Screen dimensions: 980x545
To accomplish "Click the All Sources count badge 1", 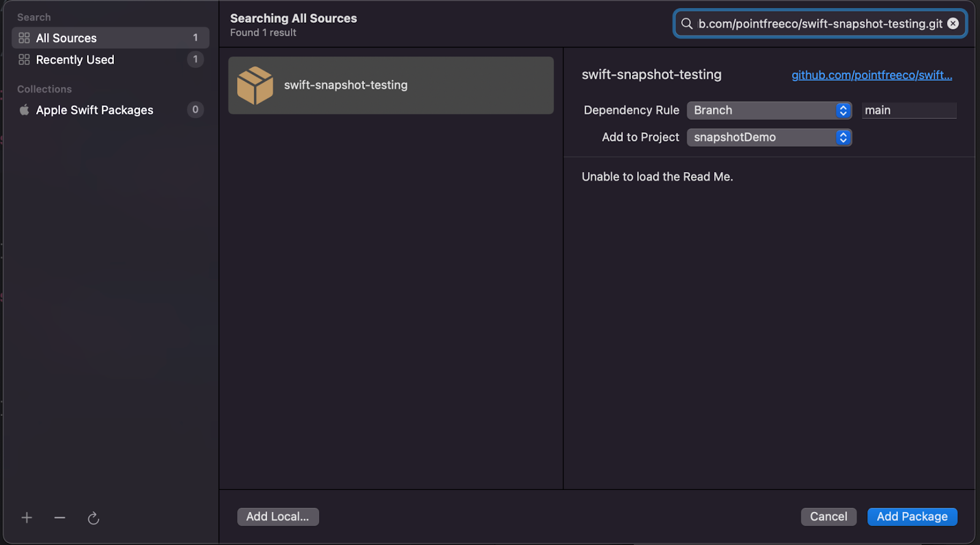I will click(195, 38).
